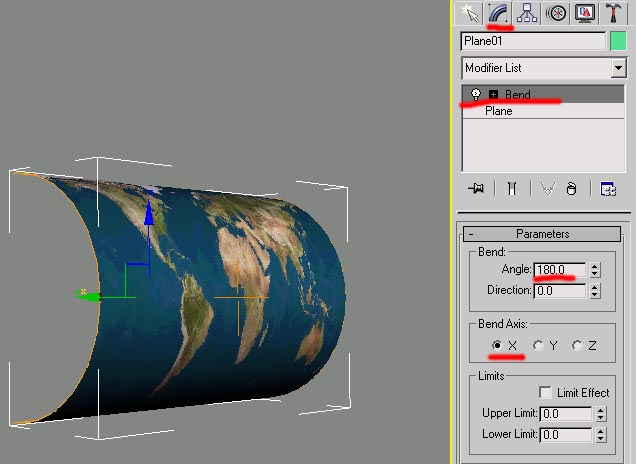Click the Pin Stack icon
The image size is (636, 464).
click(x=476, y=189)
